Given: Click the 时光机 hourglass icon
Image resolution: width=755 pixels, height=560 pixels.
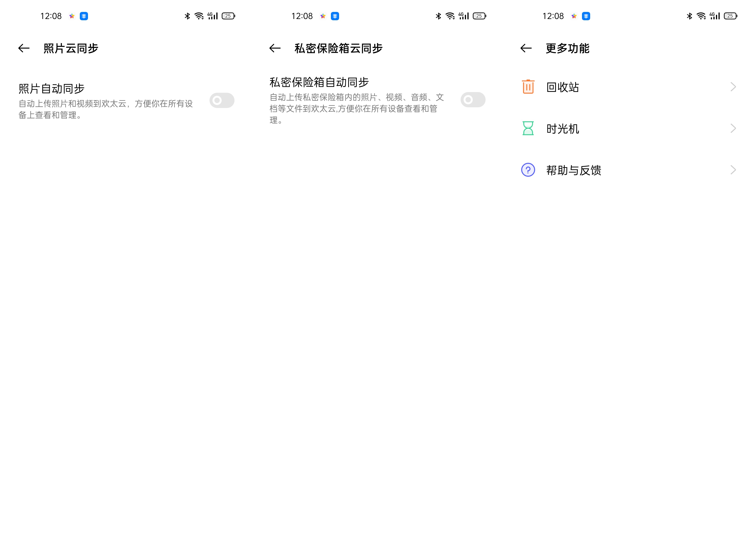Looking at the screenshot, I should [x=528, y=129].
